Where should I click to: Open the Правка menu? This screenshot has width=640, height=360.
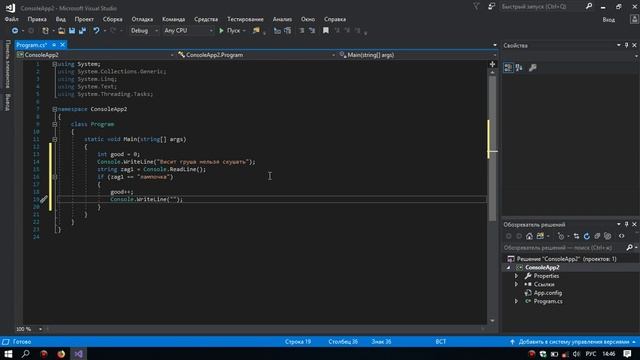point(37,19)
